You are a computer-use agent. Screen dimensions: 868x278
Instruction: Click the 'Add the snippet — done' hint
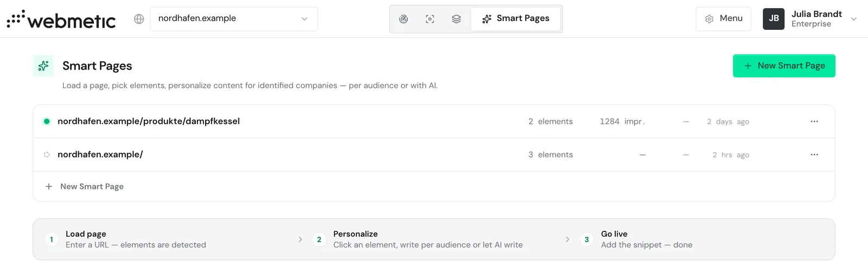point(647,245)
